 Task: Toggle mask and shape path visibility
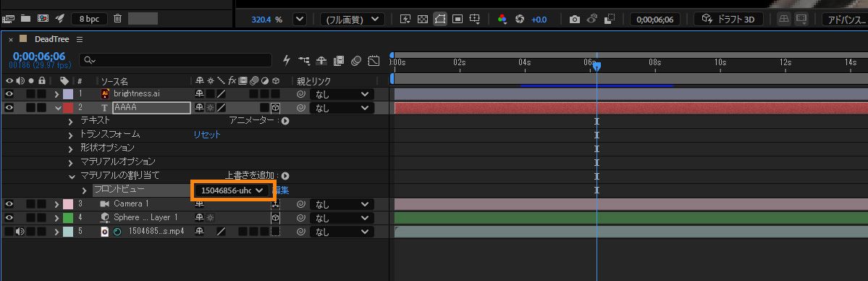[440, 19]
